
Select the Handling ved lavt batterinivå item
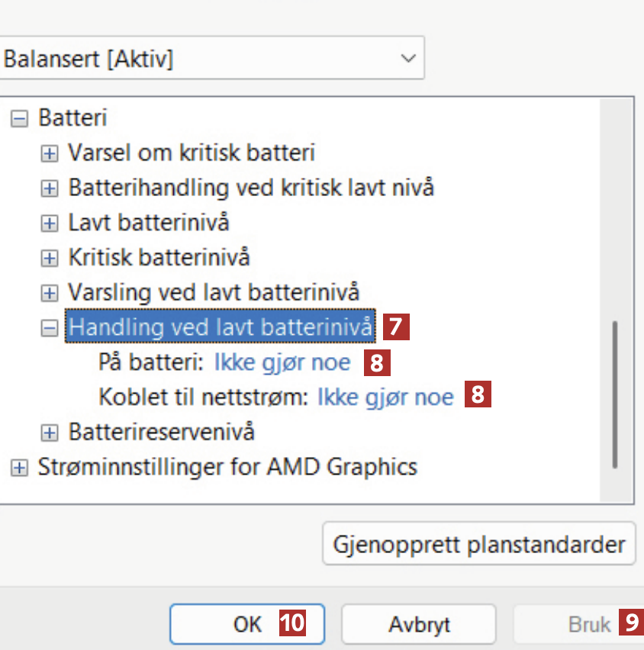click(x=221, y=327)
